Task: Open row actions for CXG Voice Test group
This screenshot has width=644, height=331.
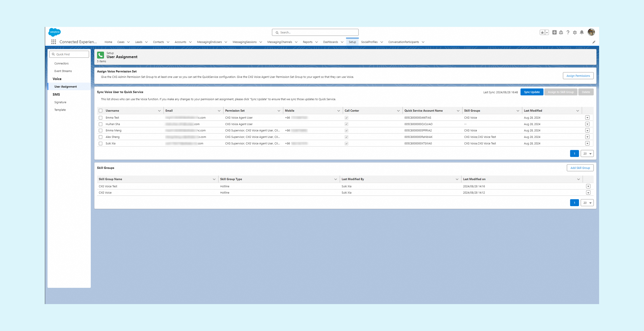Action: point(588,186)
